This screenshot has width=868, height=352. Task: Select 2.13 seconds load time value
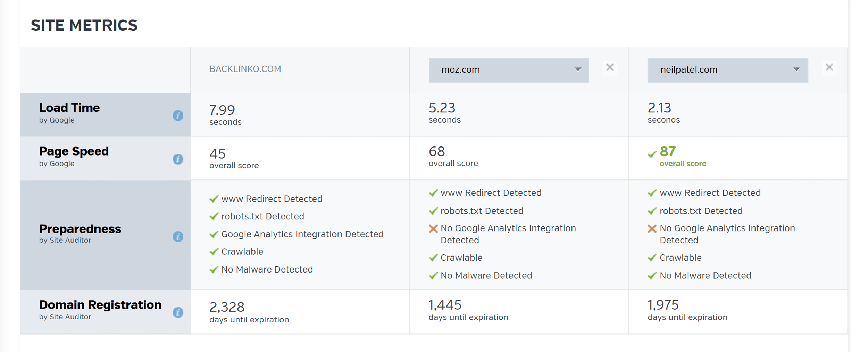tap(663, 113)
